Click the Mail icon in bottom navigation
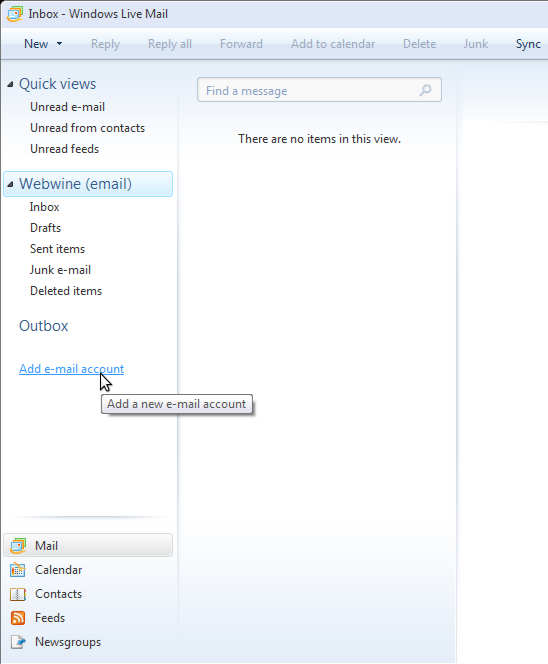This screenshot has height=664, width=548. pyautogui.click(x=18, y=545)
